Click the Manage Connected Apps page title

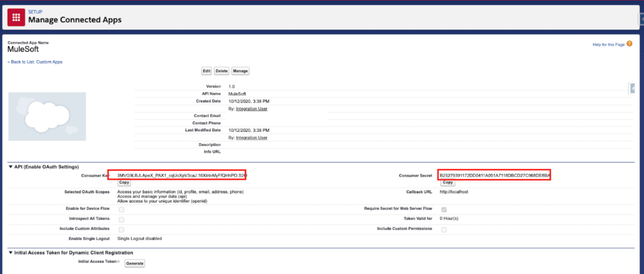[x=75, y=19]
